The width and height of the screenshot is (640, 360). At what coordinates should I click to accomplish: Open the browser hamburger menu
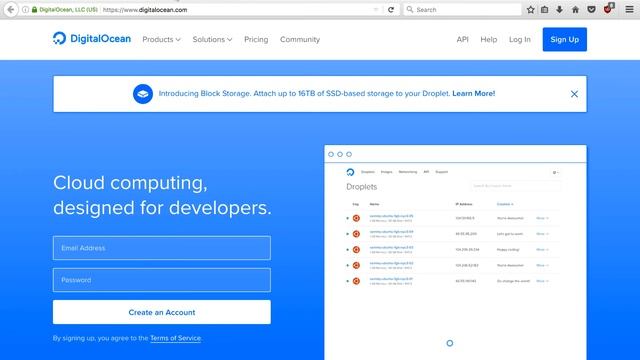(629, 9)
